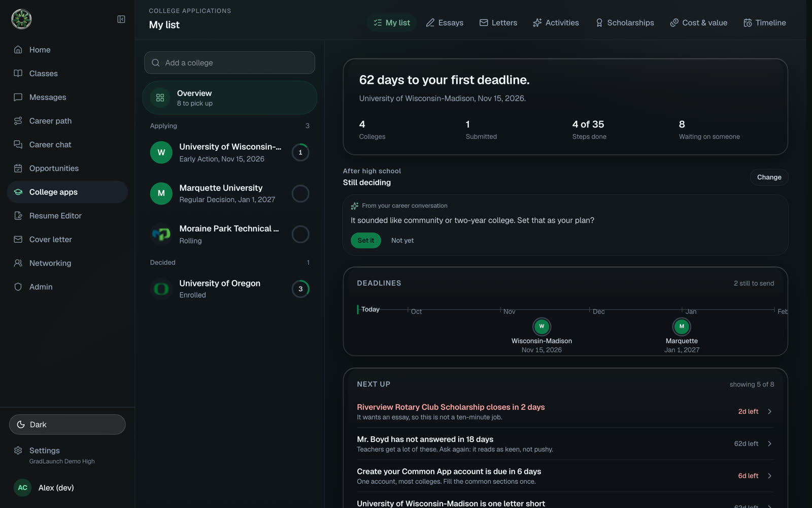Click the Change button
Image resolution: width=812 pixels, height=508 pixels.
(769, 177)
